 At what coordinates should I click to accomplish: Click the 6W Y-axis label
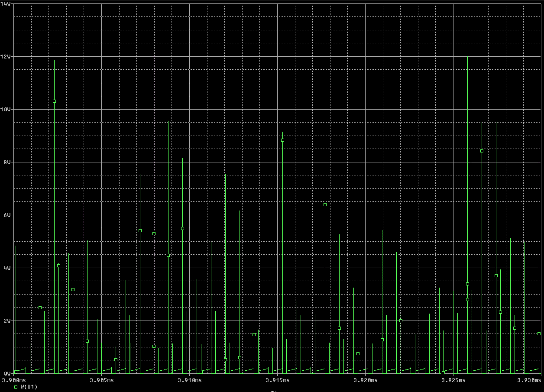[x=7, y=215]
